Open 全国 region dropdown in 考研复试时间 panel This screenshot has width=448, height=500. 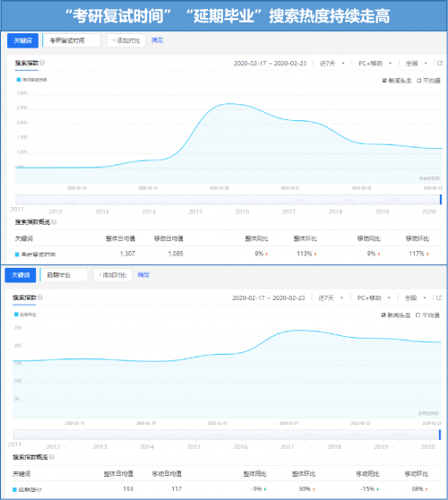pyautogui.click(x=416, y=63)
